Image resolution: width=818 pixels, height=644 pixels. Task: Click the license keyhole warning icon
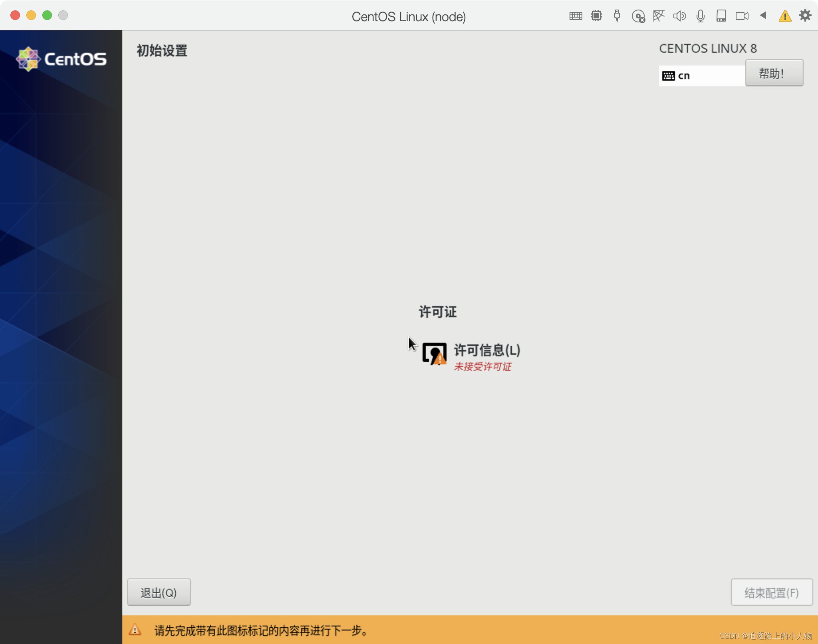pyautogui.click(x=434, y=354)
